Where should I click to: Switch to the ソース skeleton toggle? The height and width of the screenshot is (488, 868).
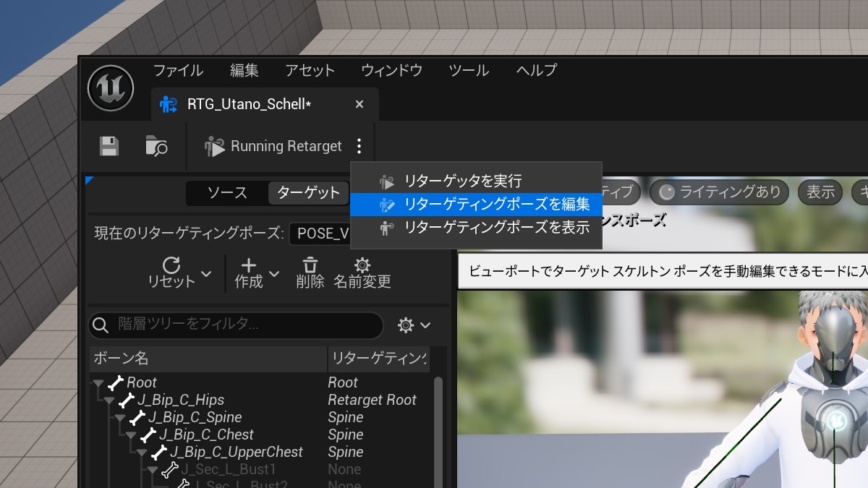[x=227, y=192]
